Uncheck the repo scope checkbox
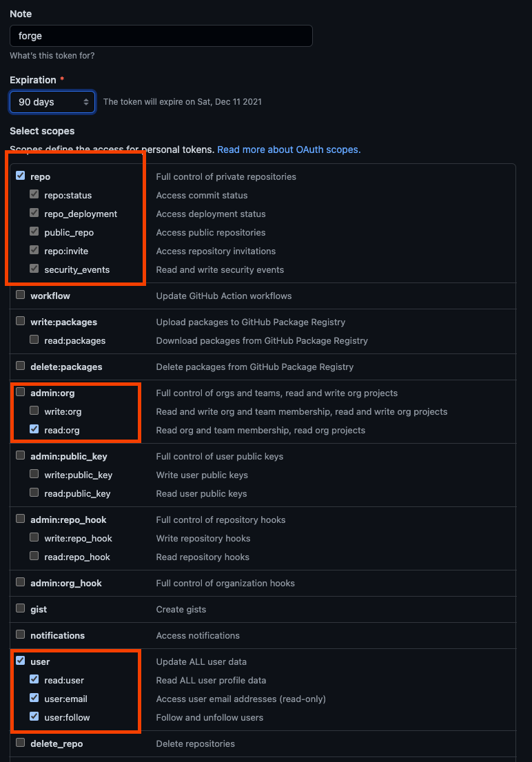Viewport: 532px width, 762px height. [21, 176]
